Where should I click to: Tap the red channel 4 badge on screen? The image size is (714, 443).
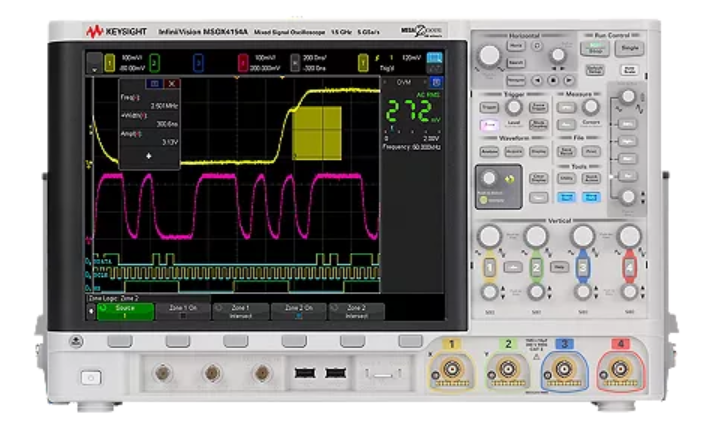pyautogui.click(x=243, y=63)
